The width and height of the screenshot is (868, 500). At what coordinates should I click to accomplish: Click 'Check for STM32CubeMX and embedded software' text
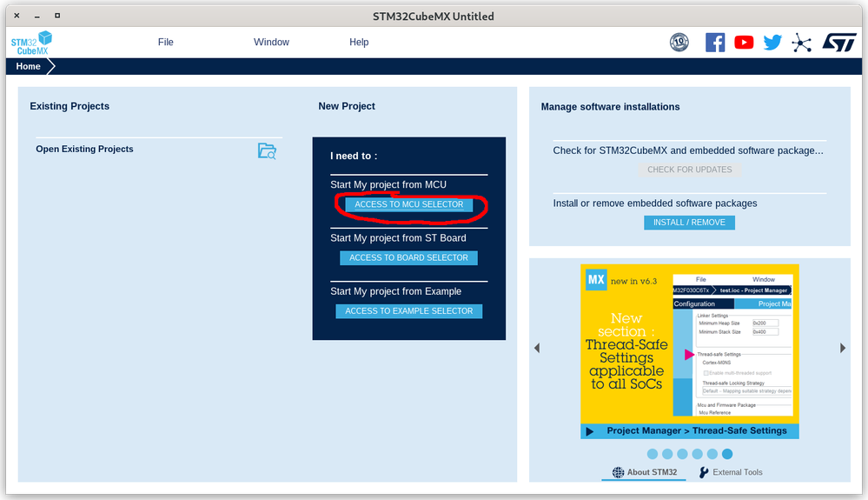pyautogui.click(x=688, y=150)
